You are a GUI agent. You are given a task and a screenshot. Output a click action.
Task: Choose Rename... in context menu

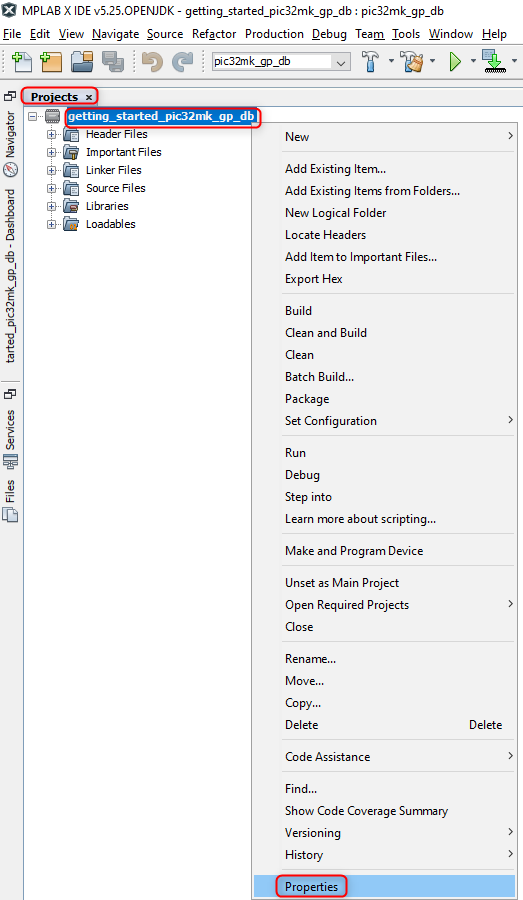384,659
